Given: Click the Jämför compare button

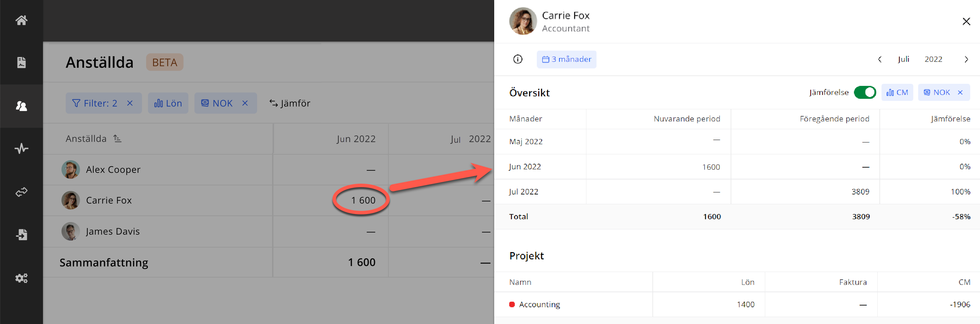Looking at the screenshot, I should (x=290, y=103).
